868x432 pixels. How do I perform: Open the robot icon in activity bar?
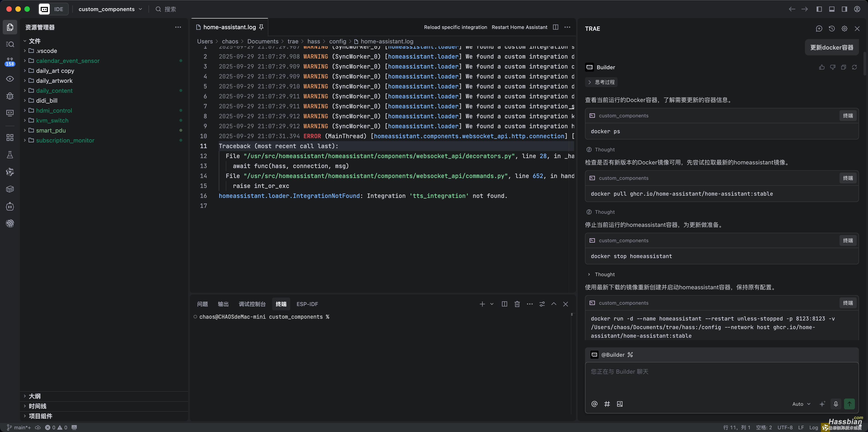(x=10, y=206)
